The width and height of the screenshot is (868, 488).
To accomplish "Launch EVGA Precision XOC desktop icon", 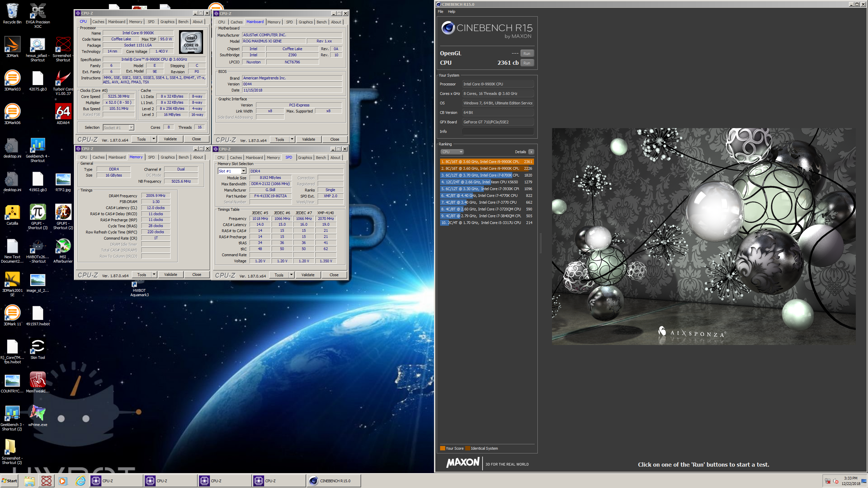I will tap(38, 15).
